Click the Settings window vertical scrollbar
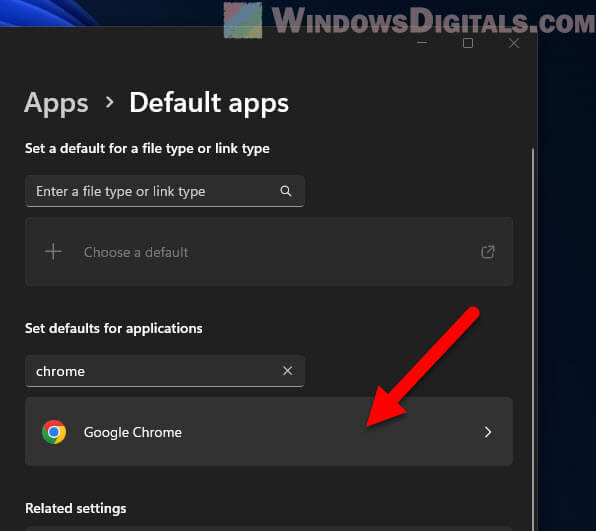 [x=533, y=338]
